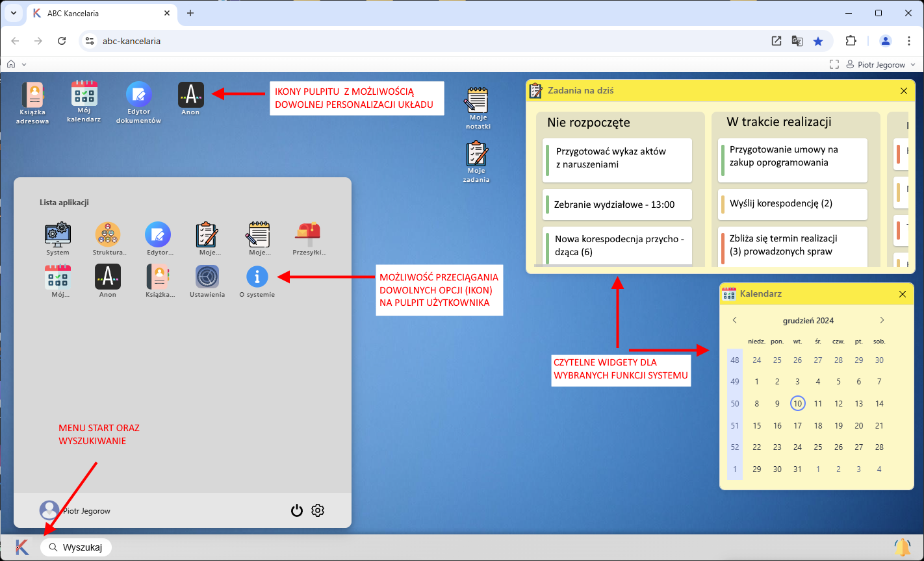924x561 pixels.
Task: Click site information icon in address bar
Action: 90,41
